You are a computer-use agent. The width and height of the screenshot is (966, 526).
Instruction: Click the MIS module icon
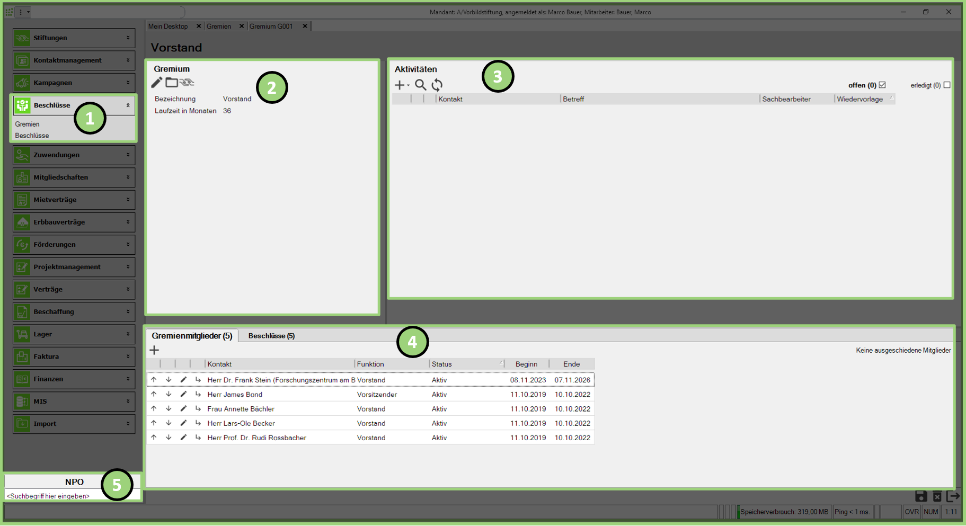click(x=22, y=402)
